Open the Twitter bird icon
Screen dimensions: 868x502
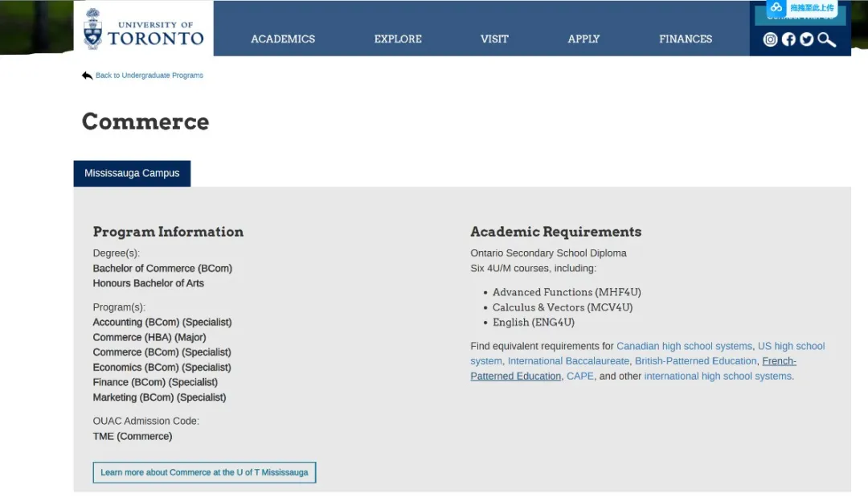tap(807, 39)
